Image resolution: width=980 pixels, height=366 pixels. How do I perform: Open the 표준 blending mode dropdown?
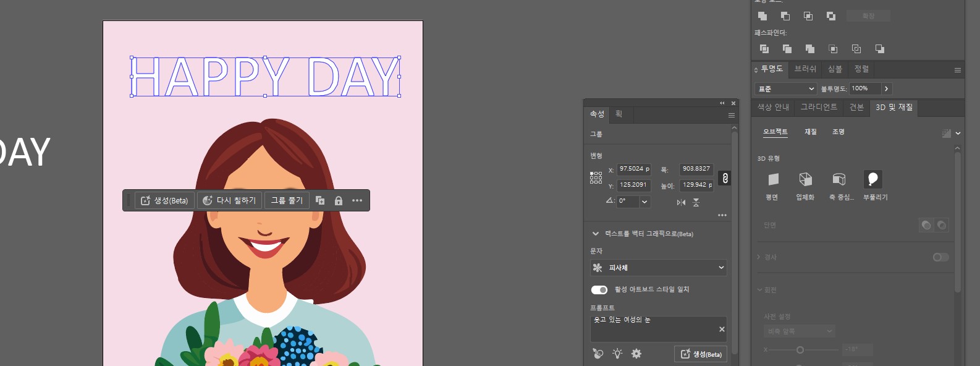pos(785,88)
